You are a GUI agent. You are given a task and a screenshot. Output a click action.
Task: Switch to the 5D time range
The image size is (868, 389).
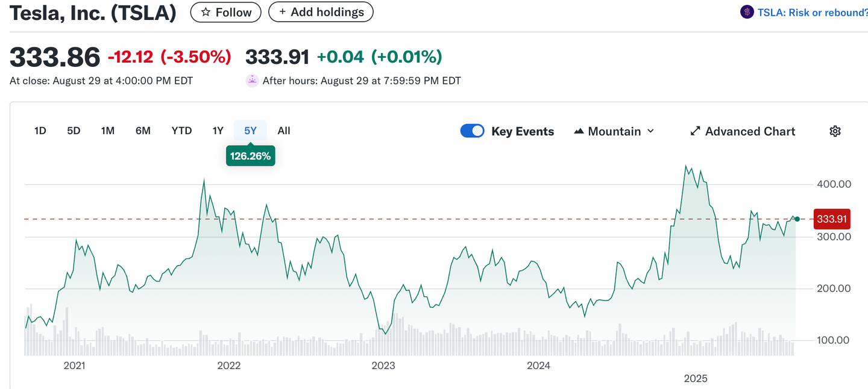74,131
